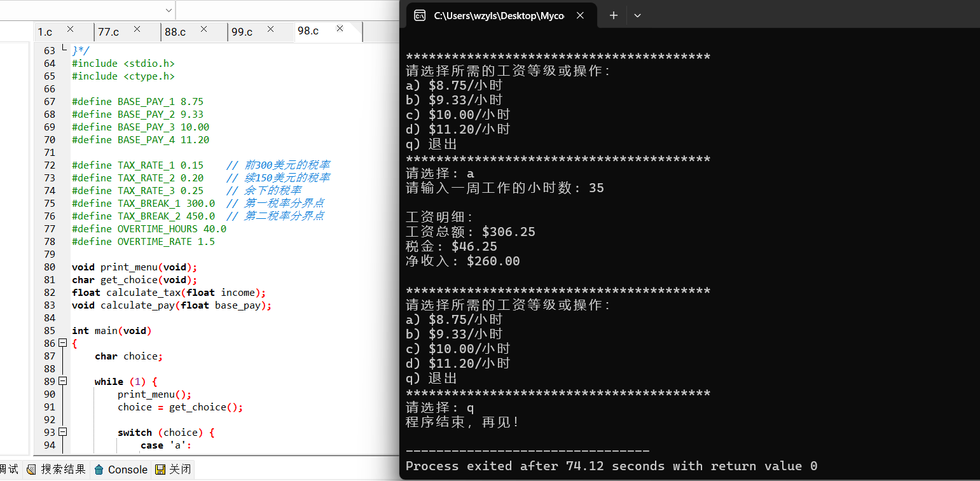Image resolution: width=980 pixels, height=481 pixels.
Task: Click 'float calculate_tax(float income);' prototype
Action: 169,293
